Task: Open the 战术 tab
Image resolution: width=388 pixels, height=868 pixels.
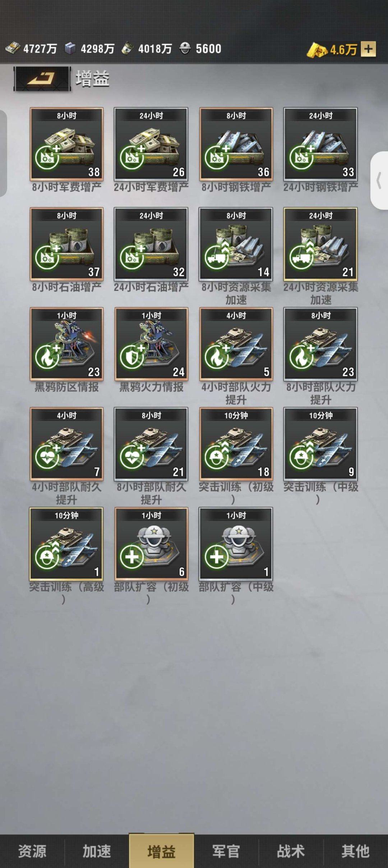Action: click(291, 851)
